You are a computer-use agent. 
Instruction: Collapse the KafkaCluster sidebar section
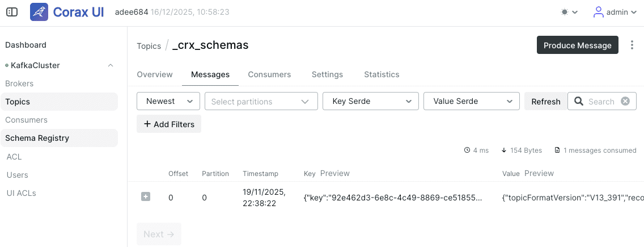coord(111,65)
